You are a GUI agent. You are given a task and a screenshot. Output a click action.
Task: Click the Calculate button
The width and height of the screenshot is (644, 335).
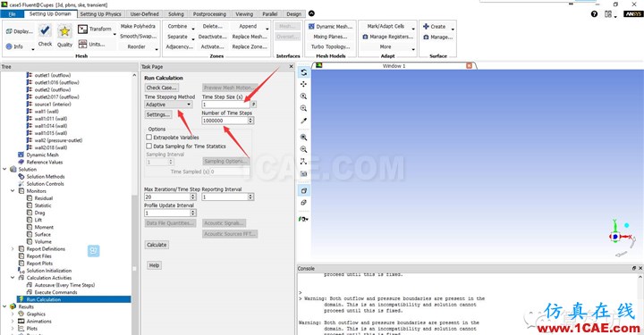[157, 245]
